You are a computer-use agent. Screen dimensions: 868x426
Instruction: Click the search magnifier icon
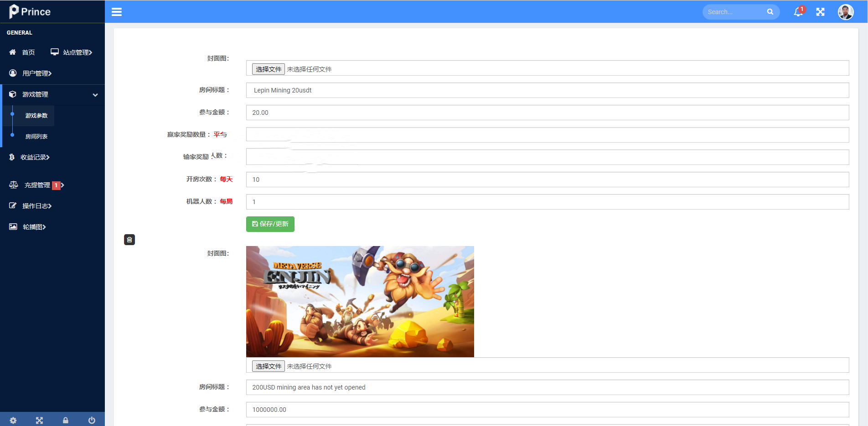click(x=770, y=12)
